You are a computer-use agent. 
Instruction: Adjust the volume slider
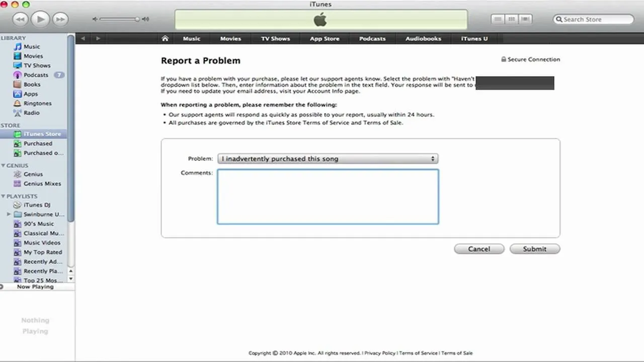pyautogui.click(x=120, y=19)
